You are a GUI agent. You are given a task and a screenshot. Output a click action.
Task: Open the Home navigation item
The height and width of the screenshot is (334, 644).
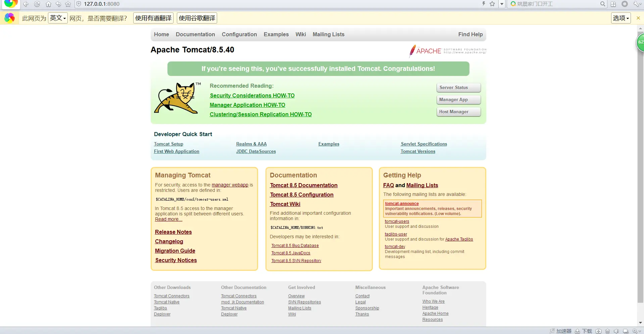point(161,34)
